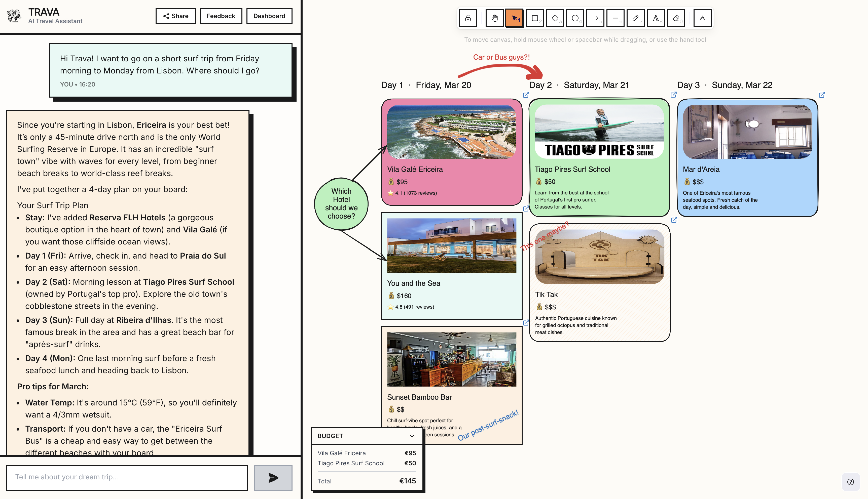868x499 pixels.
Task: Open the Dashboard
Action: [269, 16]
